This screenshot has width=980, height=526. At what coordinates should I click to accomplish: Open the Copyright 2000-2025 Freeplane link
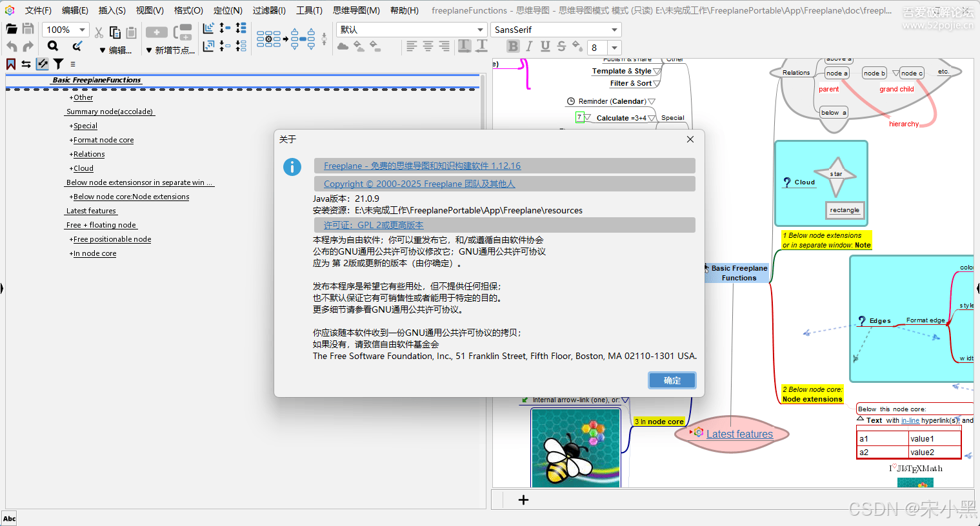(419, 184)
